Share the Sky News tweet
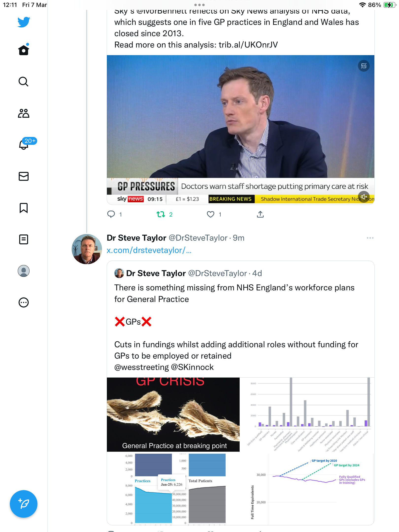The width and height of the screenshot is (399, 532). [x=260, y=215]
